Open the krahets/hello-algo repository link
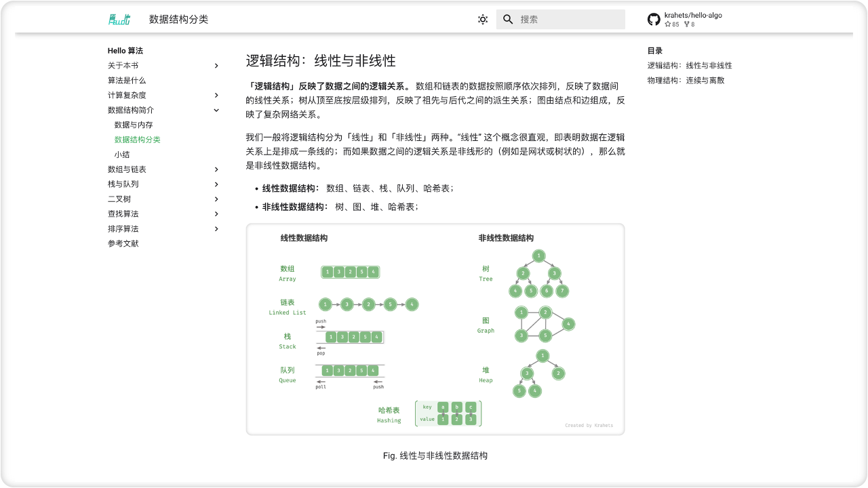 coord(693,16)
